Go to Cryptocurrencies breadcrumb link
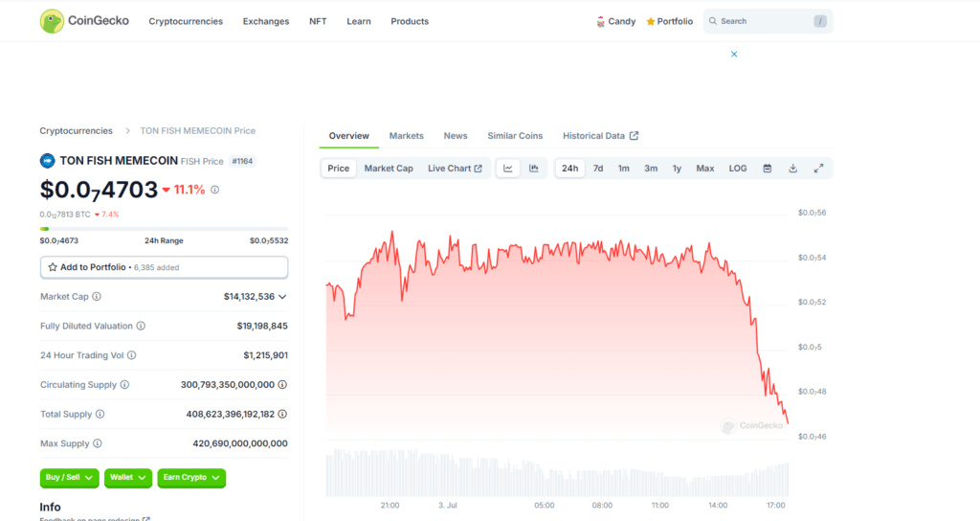The image size is (980, 521). click(77, 130)
